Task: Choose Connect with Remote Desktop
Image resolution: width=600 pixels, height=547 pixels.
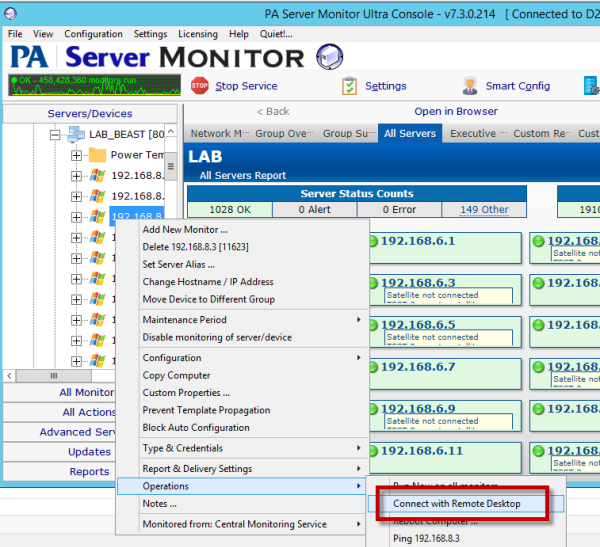Action: click(466, 504)
